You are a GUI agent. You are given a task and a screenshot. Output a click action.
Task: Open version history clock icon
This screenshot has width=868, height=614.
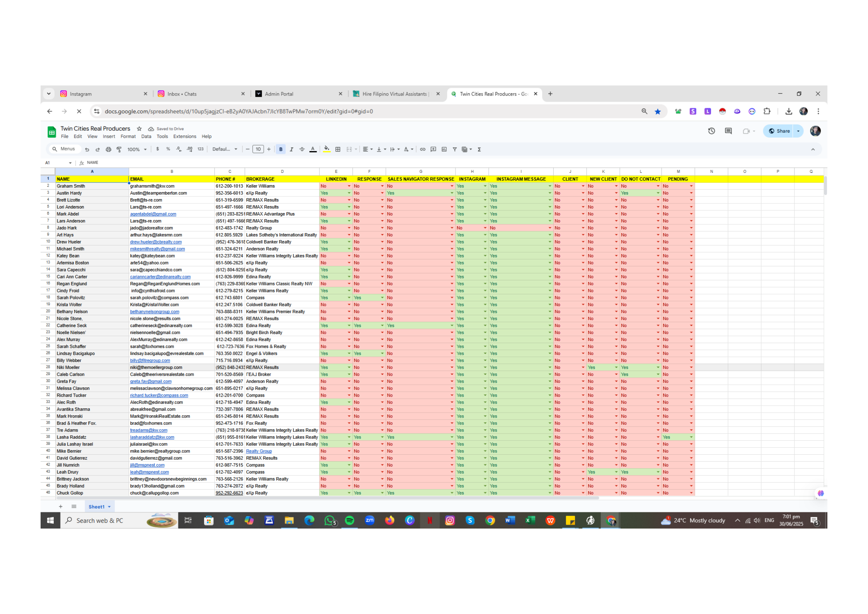click(711, 131)
